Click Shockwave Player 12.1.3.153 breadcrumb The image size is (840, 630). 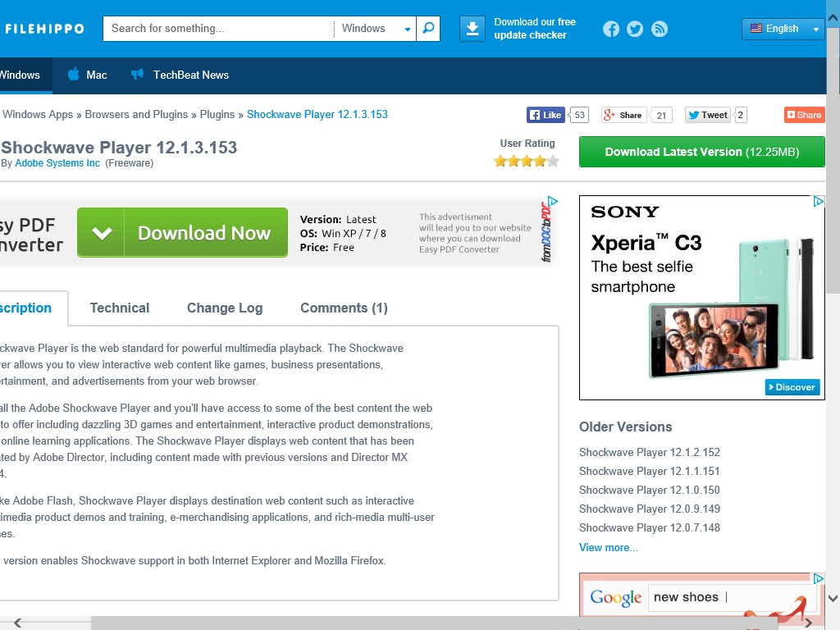coord(317,115)
